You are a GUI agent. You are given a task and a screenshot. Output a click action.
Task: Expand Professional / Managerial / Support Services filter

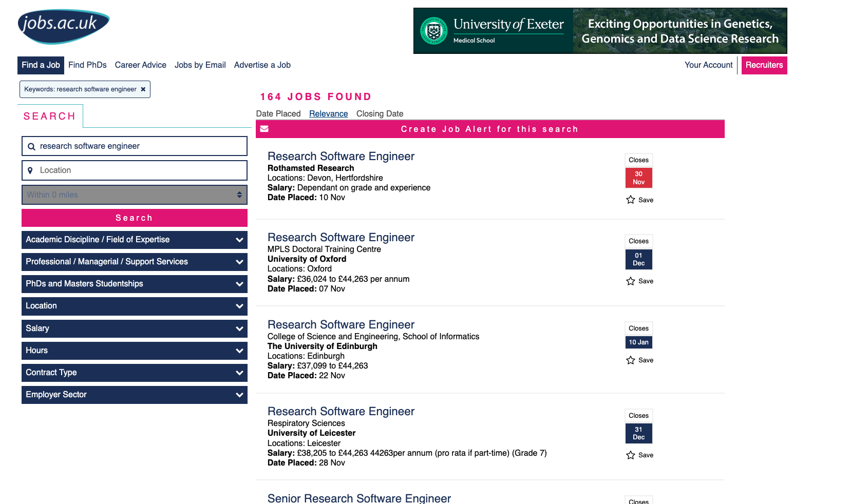click(135, 262)
